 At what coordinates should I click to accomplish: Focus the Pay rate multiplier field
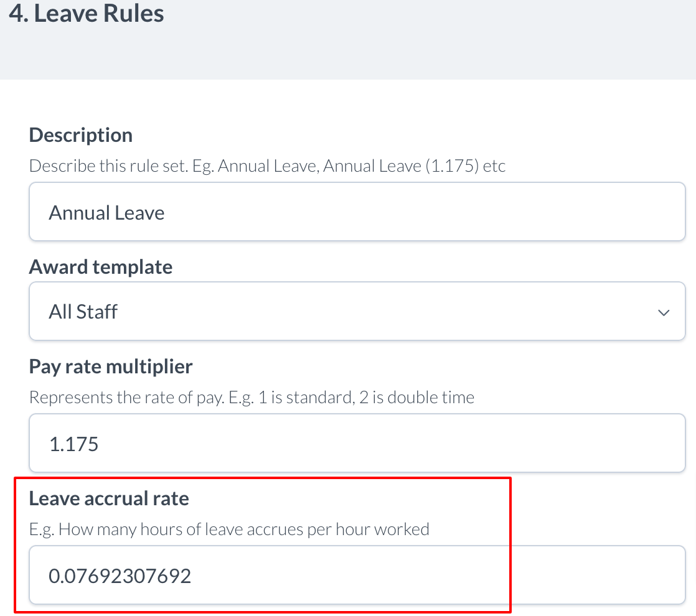(x=357, y=444)
